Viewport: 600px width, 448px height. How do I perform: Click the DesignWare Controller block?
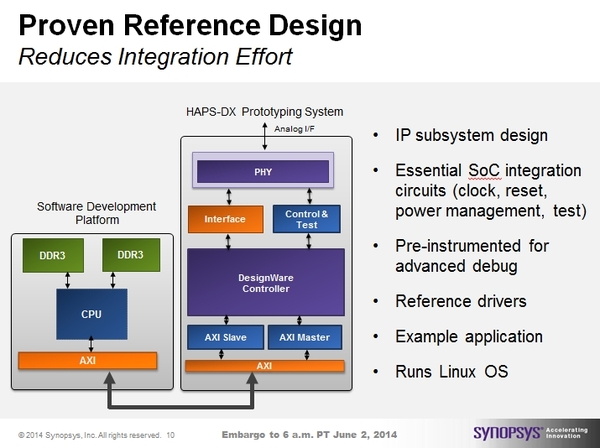click(x=266, y=282)
